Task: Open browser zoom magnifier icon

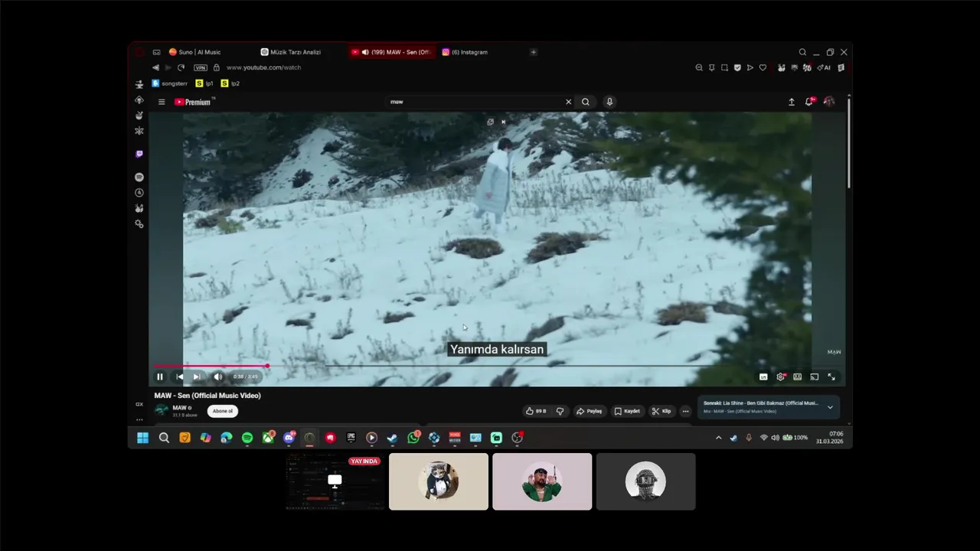Action: [x=699, y=67]
